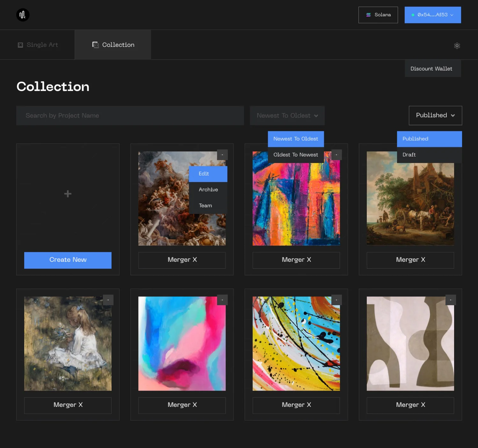This screenshot has height=448, width=478.
Task: Click Merger X under girl in meadow
Action: (x=68, y=405)
